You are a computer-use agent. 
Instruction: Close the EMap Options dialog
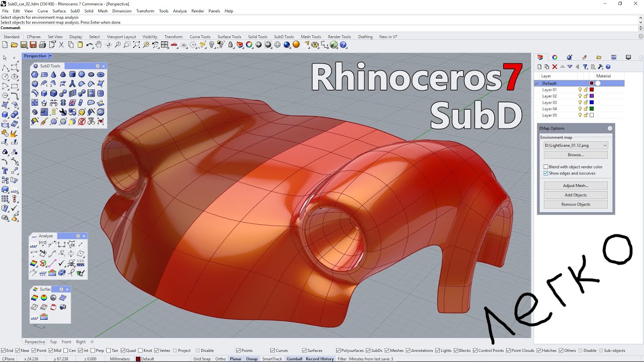[x=610, y=128]
